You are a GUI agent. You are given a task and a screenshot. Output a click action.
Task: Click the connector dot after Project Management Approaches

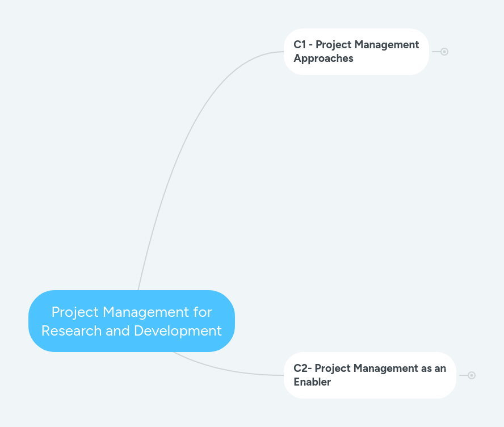443,51
